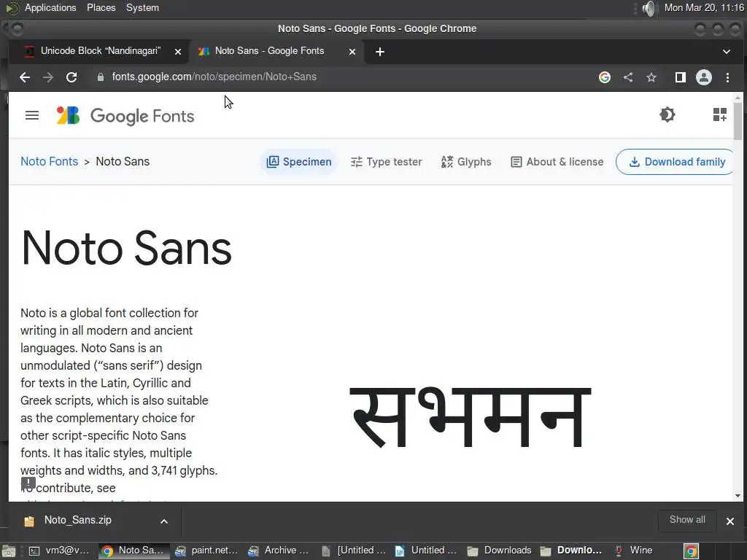Click the Noto Sans heading text

coord(126,248)
